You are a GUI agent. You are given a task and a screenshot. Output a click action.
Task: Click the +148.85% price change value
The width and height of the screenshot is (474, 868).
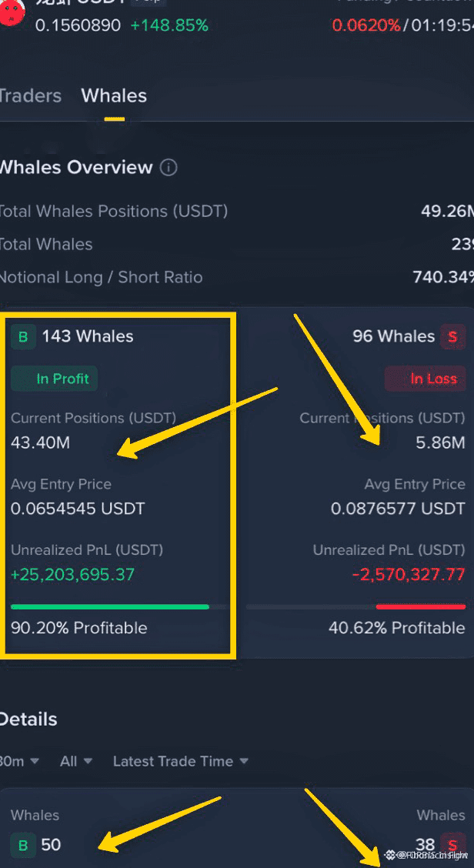point(169,25)
